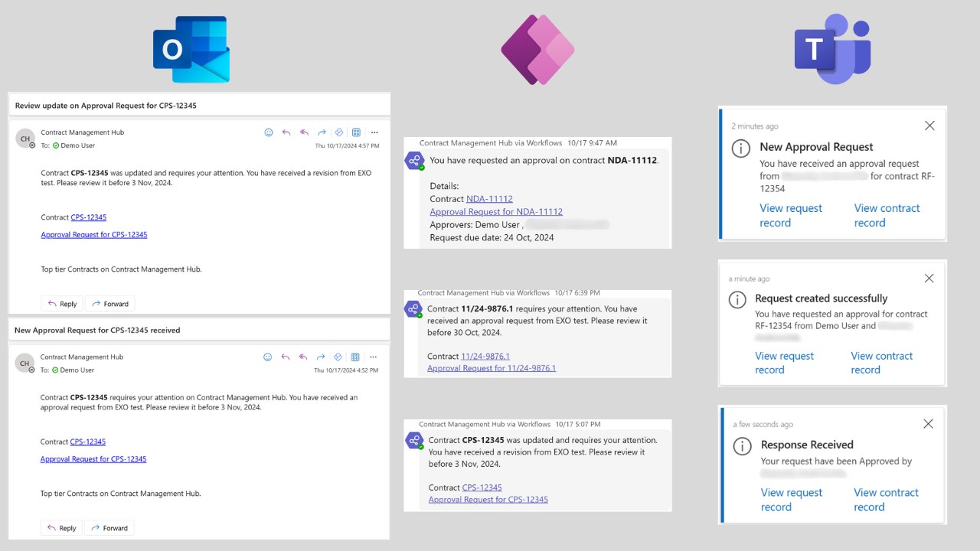Open the Viva/Copilot diamond icon in the New Approval Request email
Image resolution: width=980 pixels, height=551 pixels.
pyautogui.click(x=338, y=357)
